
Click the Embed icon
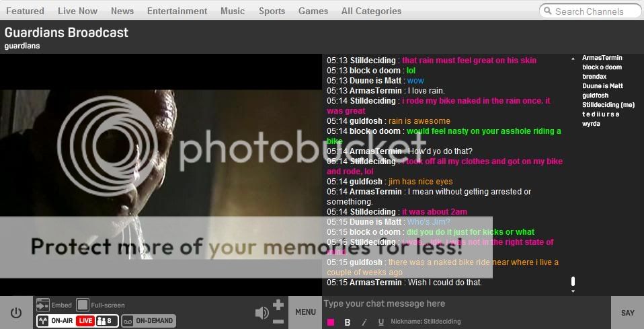click(x=43, y=305)
